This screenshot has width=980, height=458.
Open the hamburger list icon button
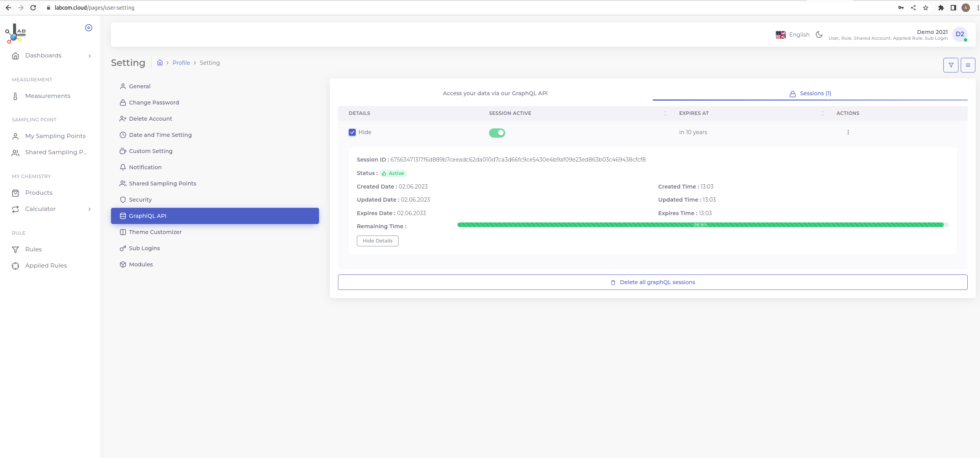pos(968,65)
